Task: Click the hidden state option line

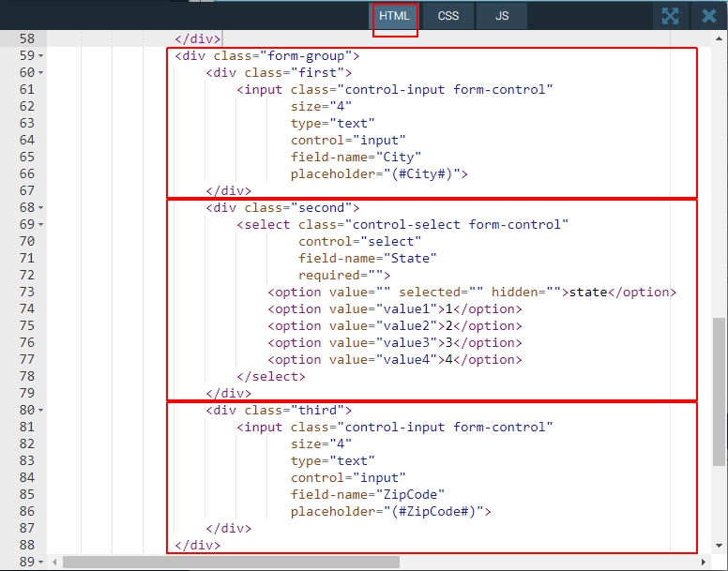Action: (472, 293)
